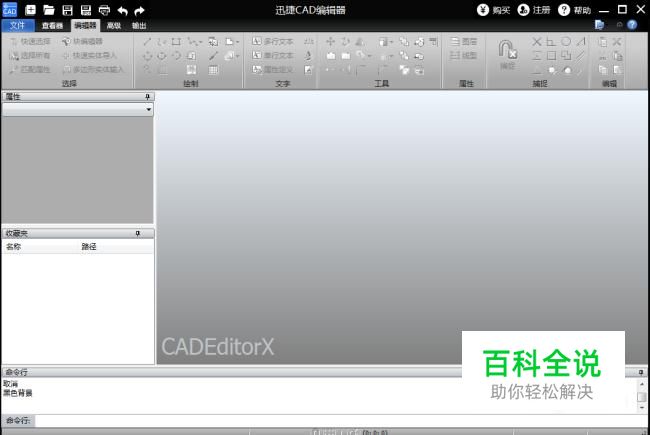Switch to the 查看器 viewer tab
Image resolution: width=650 pixels, height=435 pixels.
(52, 26)
